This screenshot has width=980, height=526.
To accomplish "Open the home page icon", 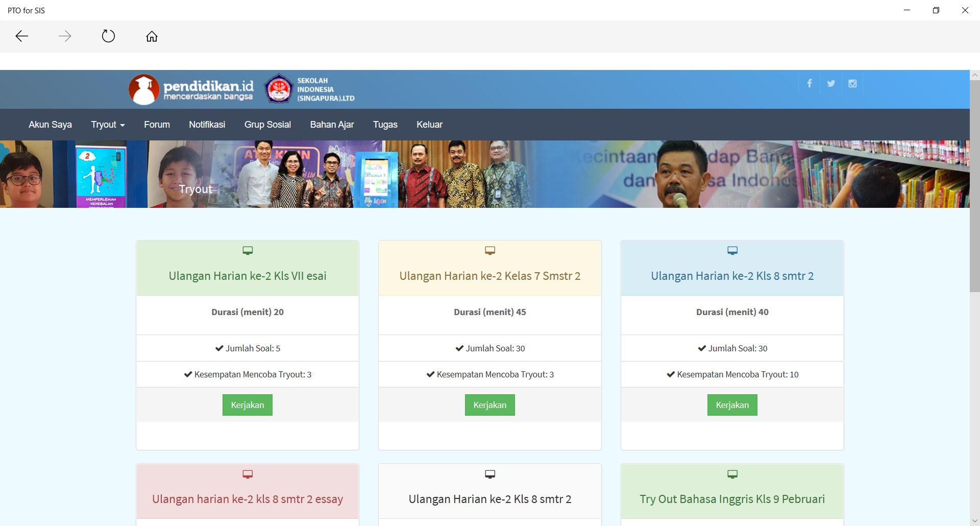I will tap(152, 36).
